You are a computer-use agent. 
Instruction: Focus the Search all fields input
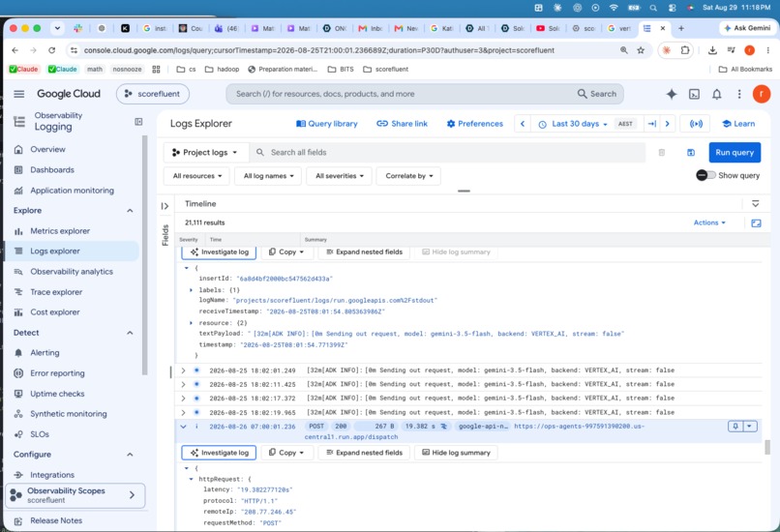[x=448, y=153]
